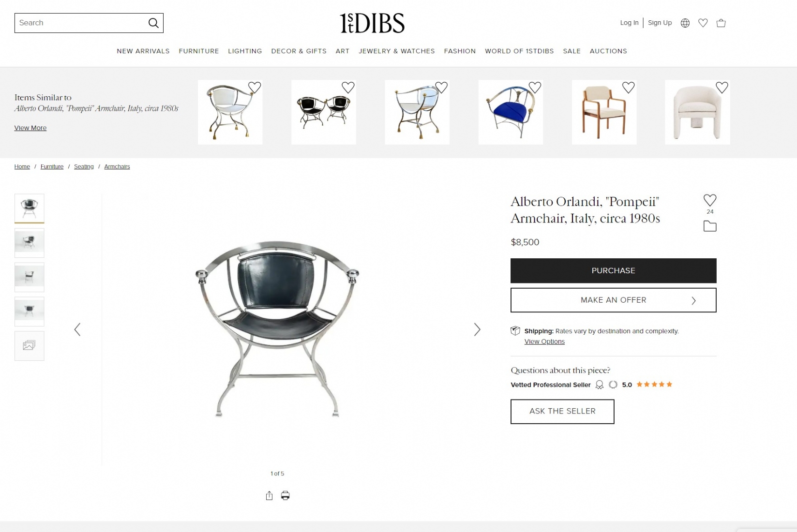Open the shopping bag cart icon
The image size is (797, 532).
721,23
